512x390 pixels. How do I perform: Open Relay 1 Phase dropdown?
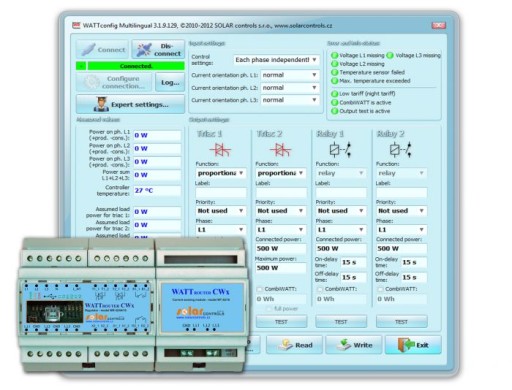click(341, 230)
